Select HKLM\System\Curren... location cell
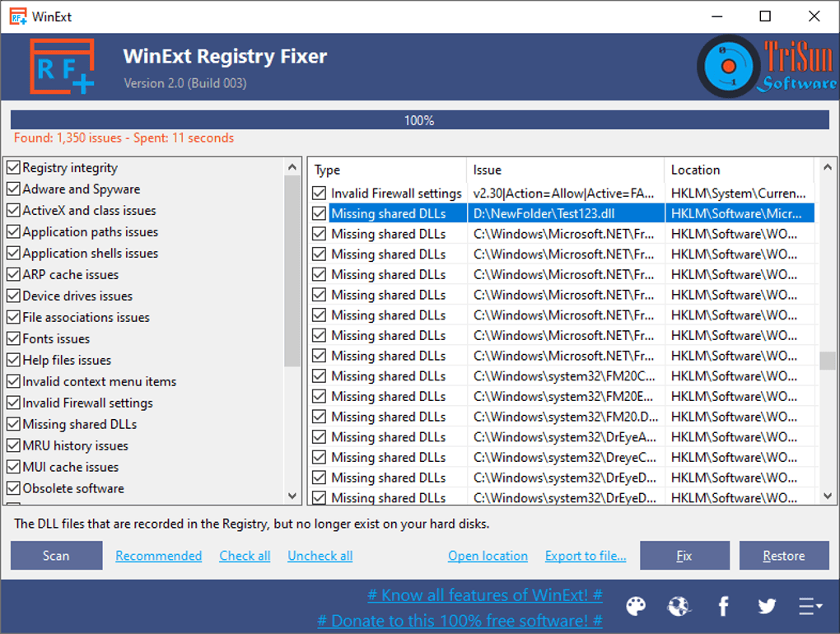840x634 pixels. point(740,193)
